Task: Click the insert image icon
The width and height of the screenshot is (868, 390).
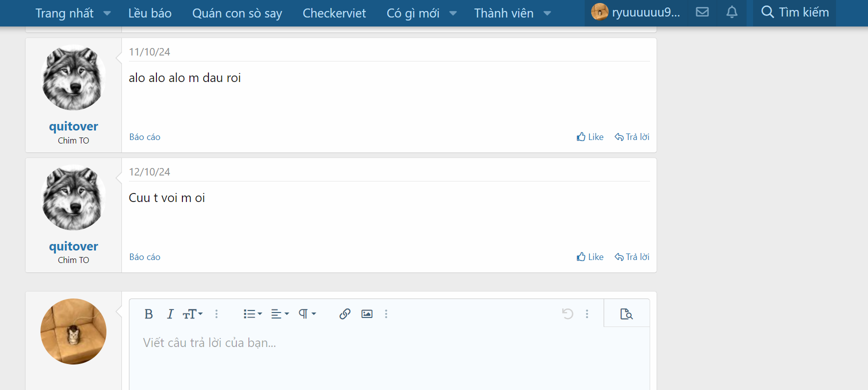Action: click(x=367, y=314)
